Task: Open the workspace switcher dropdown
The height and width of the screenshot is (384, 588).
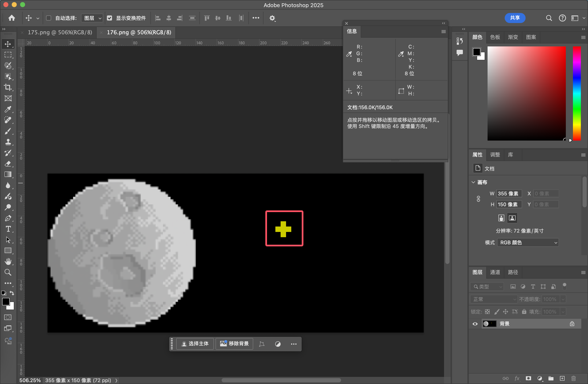Action: (x=577, y=18)
